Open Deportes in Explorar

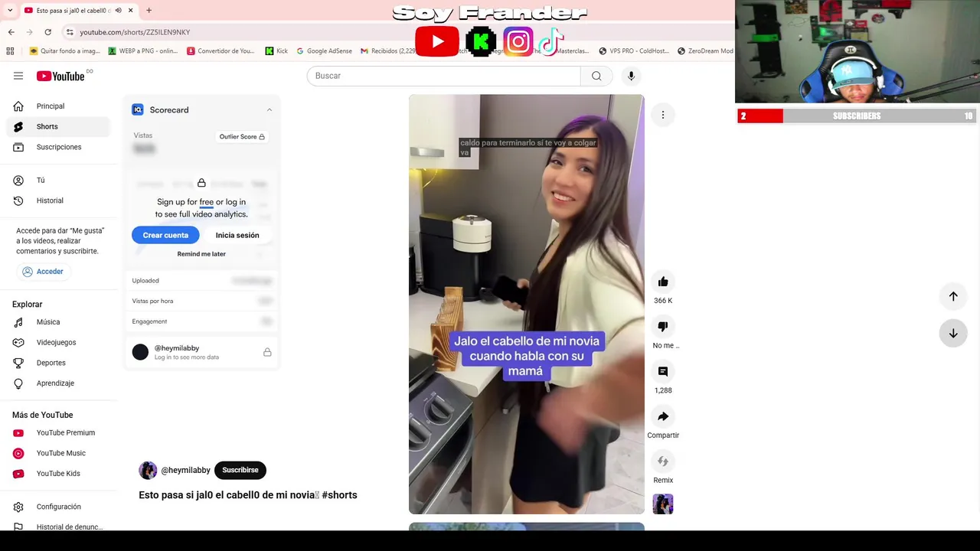(60, 363)
